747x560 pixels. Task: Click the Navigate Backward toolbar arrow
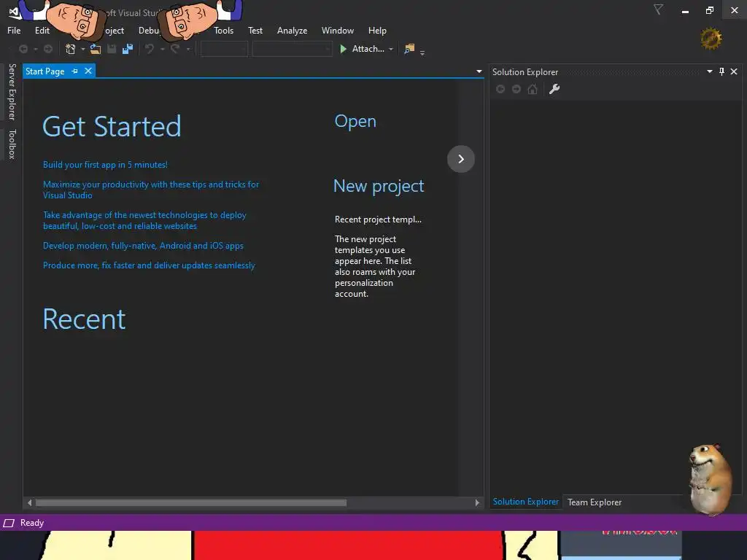(23, 49)
